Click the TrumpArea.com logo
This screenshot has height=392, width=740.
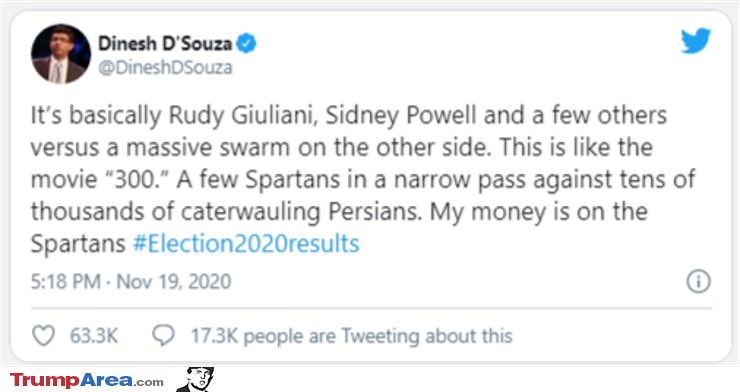[x=87, y=380]
